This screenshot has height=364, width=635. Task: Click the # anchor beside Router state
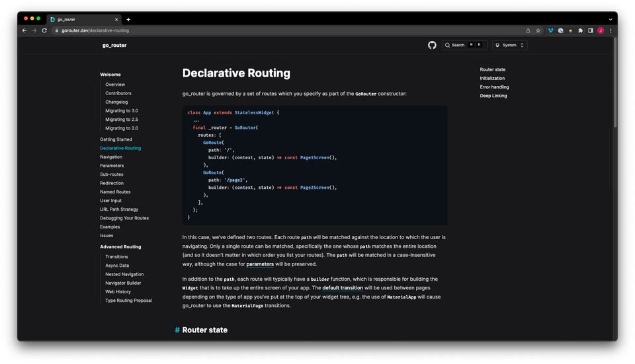[177, 330]
